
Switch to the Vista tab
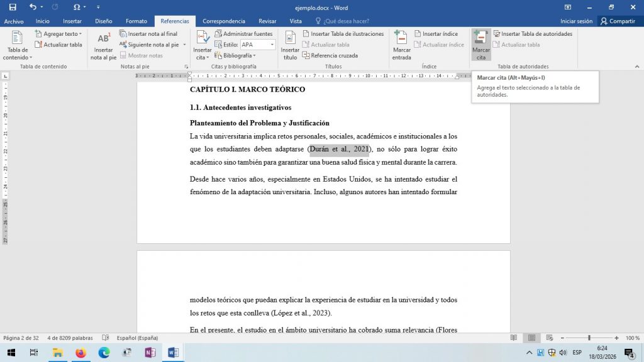(296, 21)
